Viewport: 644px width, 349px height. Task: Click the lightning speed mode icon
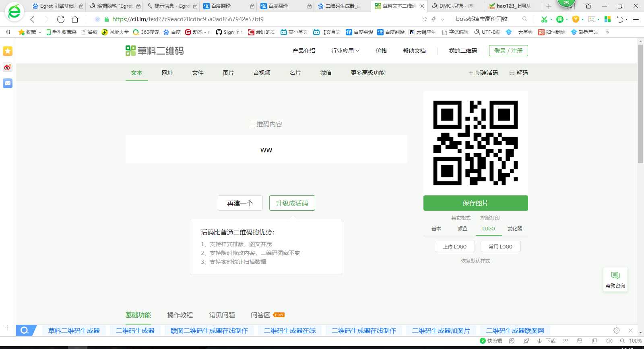(433, 19)
